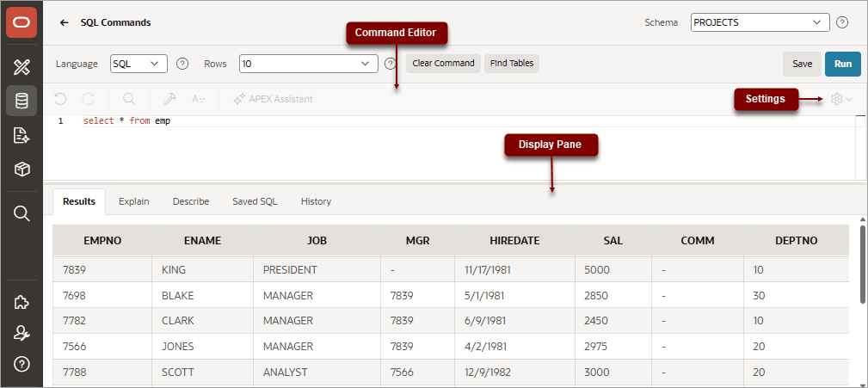Select the 7782 employee number cell
868x388 pixels.
point(102,321)
